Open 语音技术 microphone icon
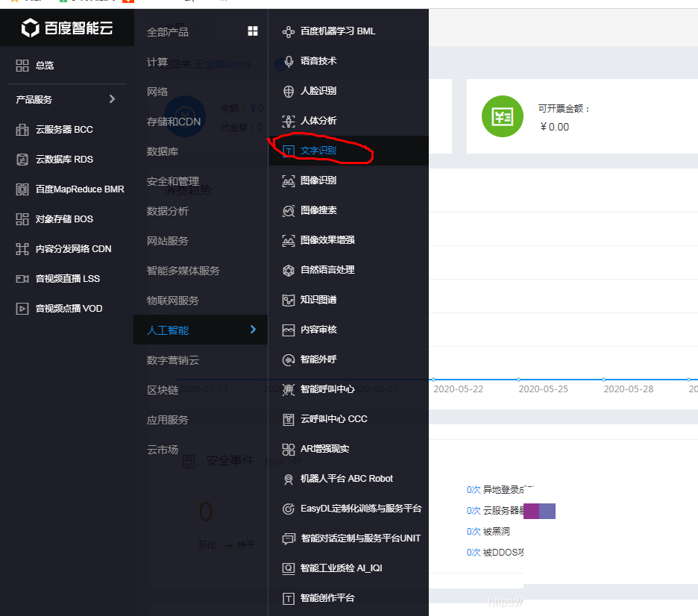Image resolution: width=698 pixels, height=616 pixels. tap(289, 61)
